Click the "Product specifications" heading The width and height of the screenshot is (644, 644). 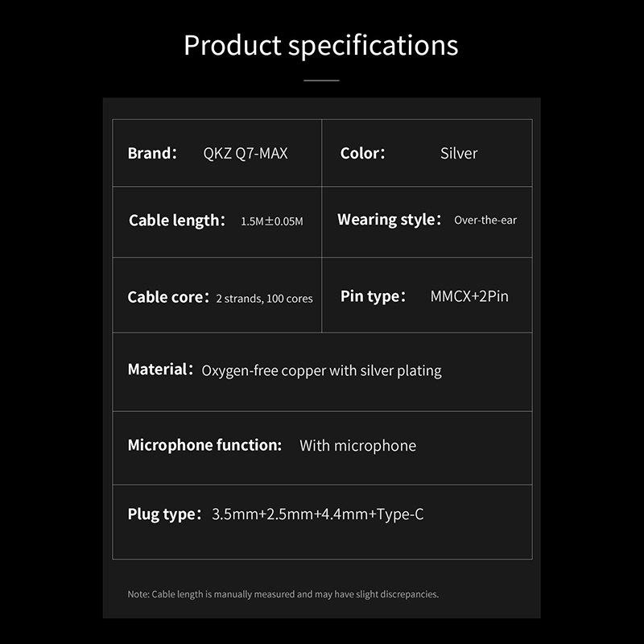click(x=321, y=45)
